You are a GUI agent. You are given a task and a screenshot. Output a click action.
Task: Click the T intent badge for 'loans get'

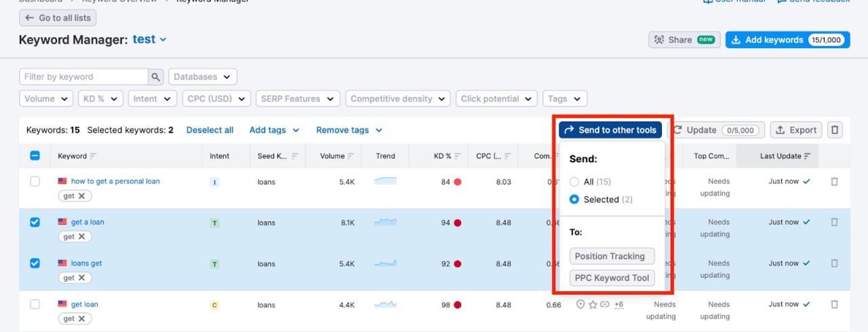click(214, 264)
